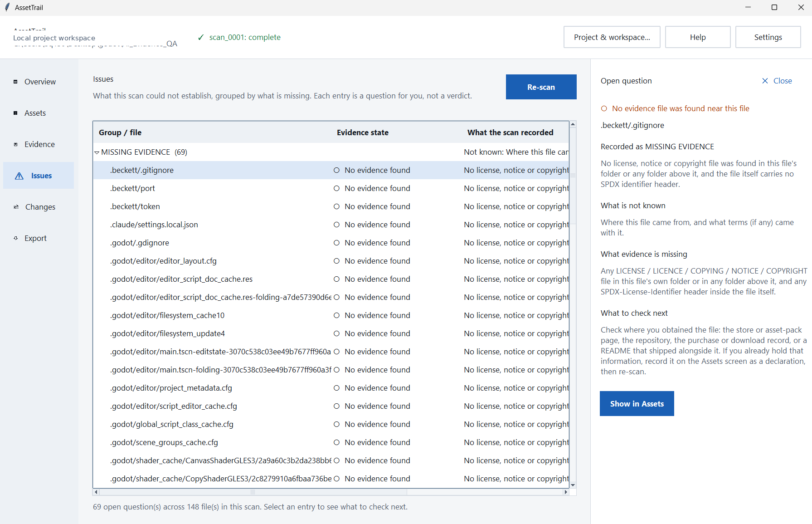Click evidence state circle for .beckett/token
Viewport: 812px width, 524px height.
pyautogui.click(x=336, y=206)
